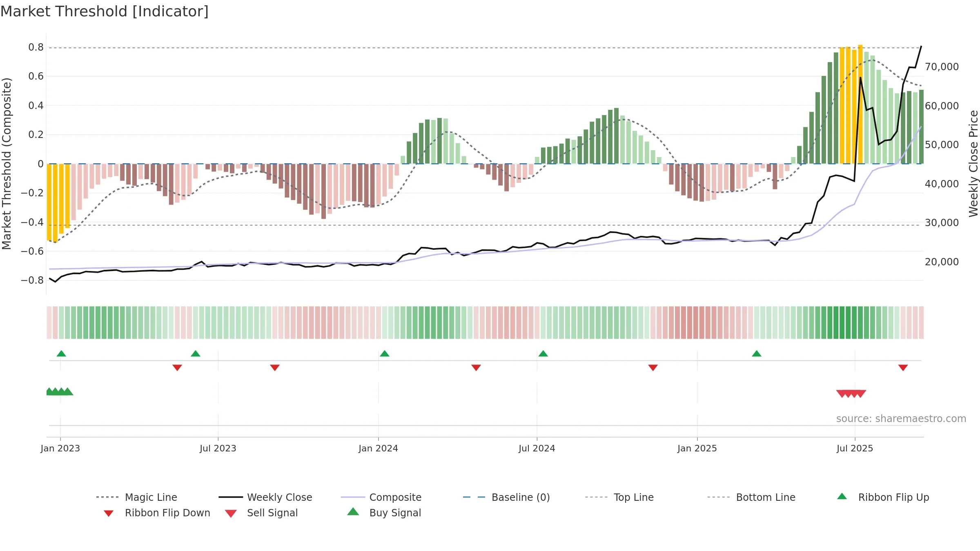
Task: Select the ribbon flip down marker after Jul 2025
Action: [x=903, y=368]
